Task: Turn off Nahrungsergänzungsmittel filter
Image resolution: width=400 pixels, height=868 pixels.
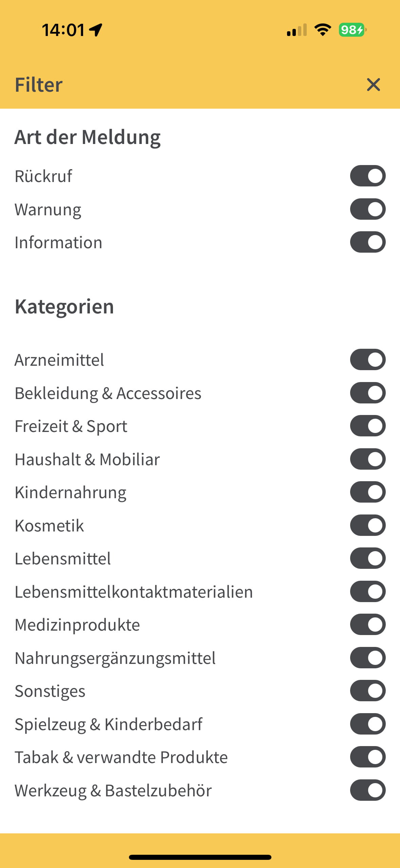Action: pos(368,658)
